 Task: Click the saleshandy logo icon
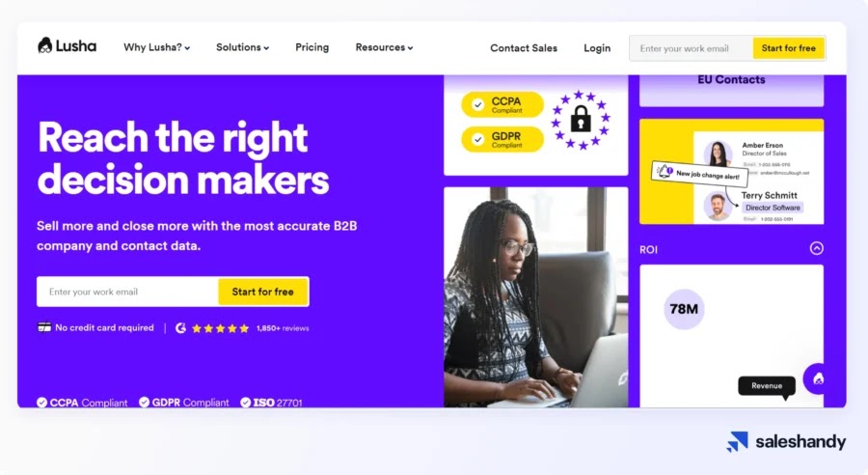pyautogui.click(x=738, y=442)
